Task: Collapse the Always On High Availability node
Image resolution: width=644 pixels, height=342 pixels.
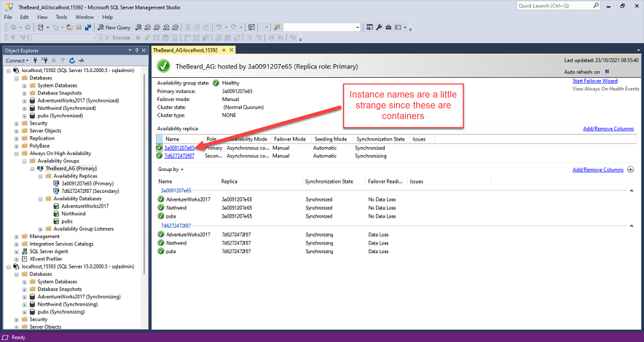Action: click(x=17, y=154)
